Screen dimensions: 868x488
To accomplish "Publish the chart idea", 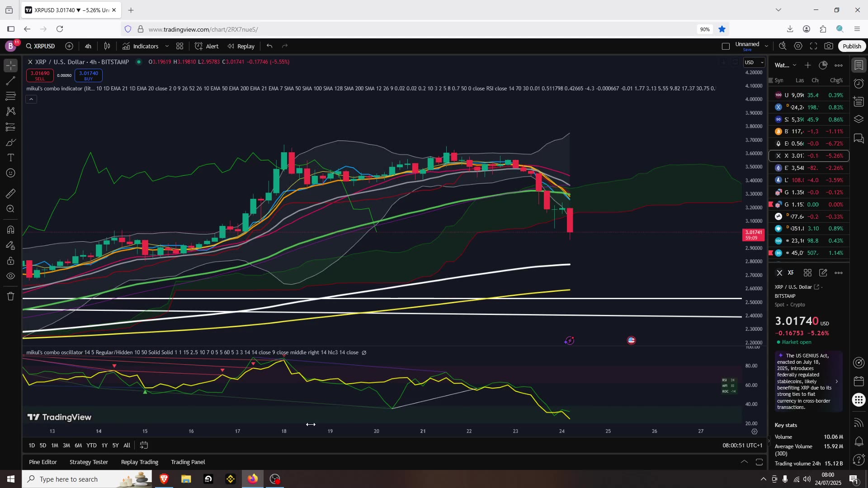I will [852, 46].
